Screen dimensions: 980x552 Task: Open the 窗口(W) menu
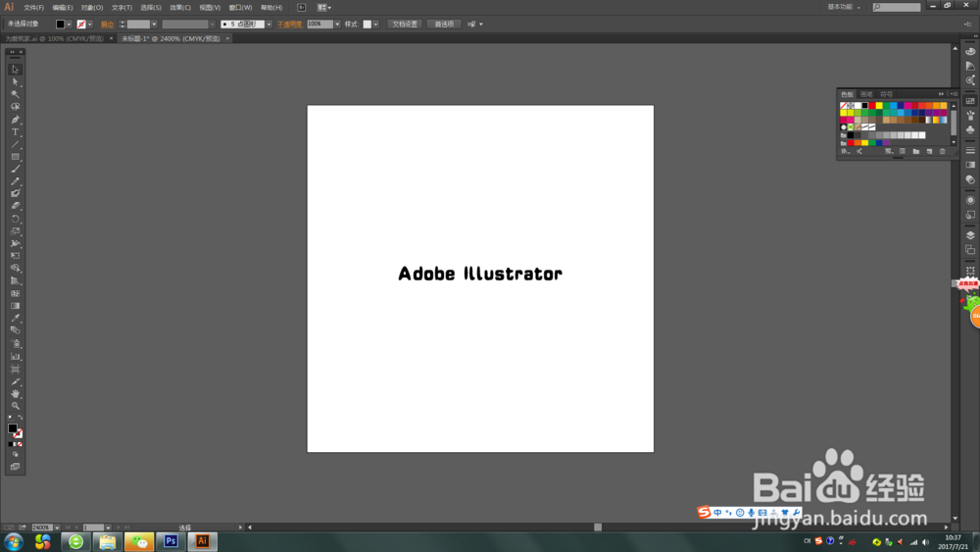coord(240,8)
